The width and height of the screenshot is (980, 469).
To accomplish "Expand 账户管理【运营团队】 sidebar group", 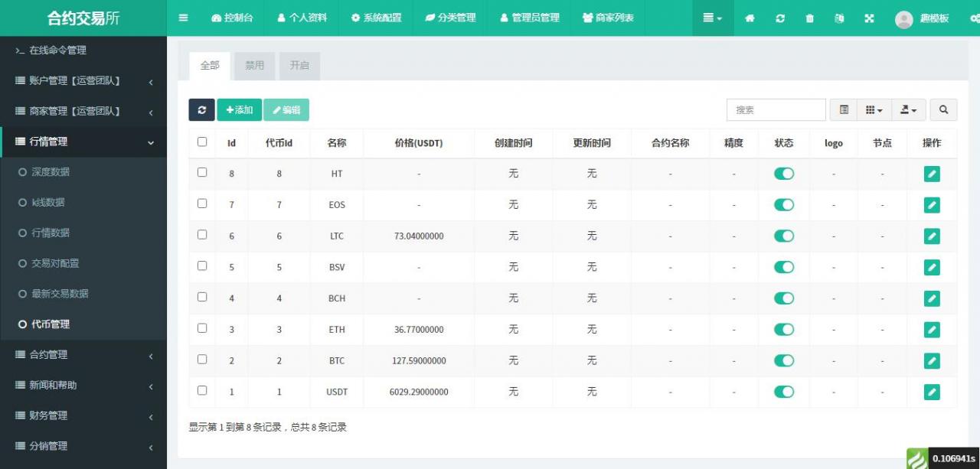I will point(83,81).
